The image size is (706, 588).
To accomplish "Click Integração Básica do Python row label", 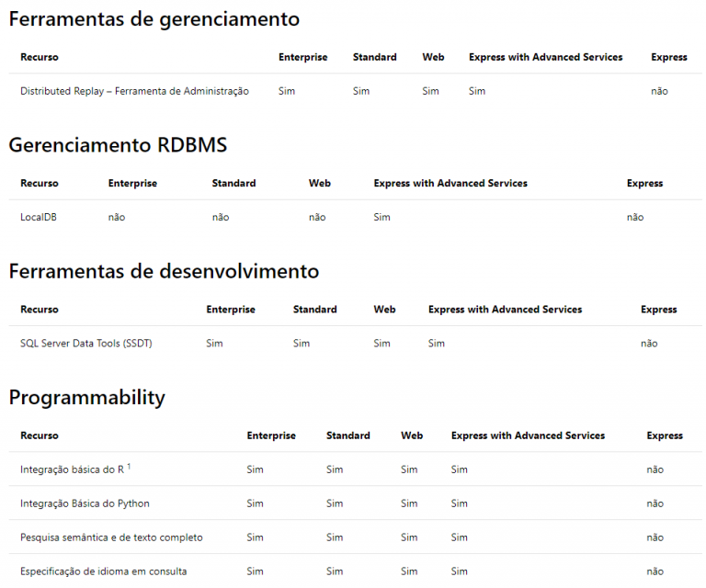I will coord(85,503).
